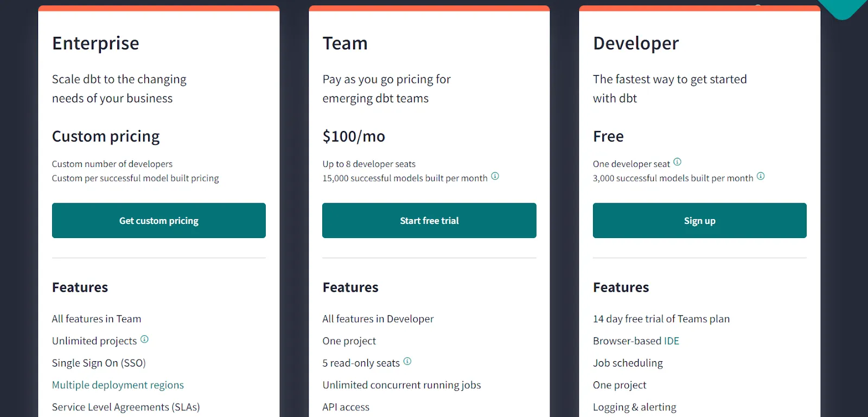Open info icon beside 5 read-only seats
The height and width of the screenshot is (417, 868).
pos(407,361)
